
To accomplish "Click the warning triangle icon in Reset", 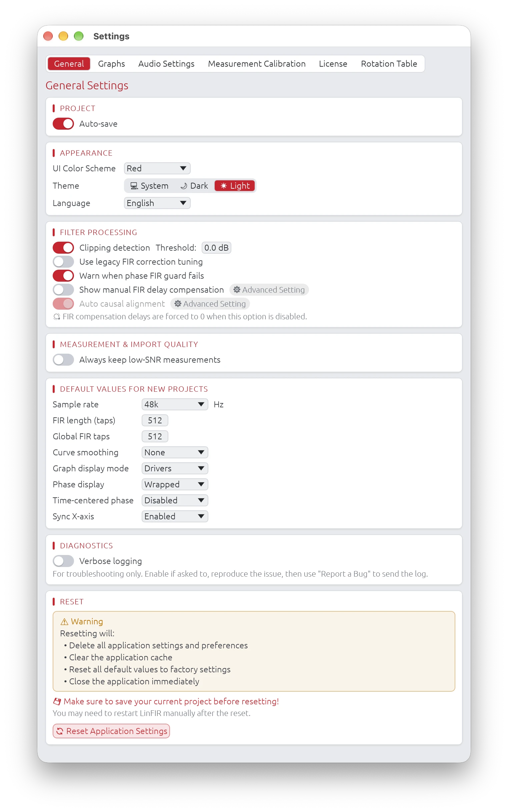I will click(x=64, y=622).
